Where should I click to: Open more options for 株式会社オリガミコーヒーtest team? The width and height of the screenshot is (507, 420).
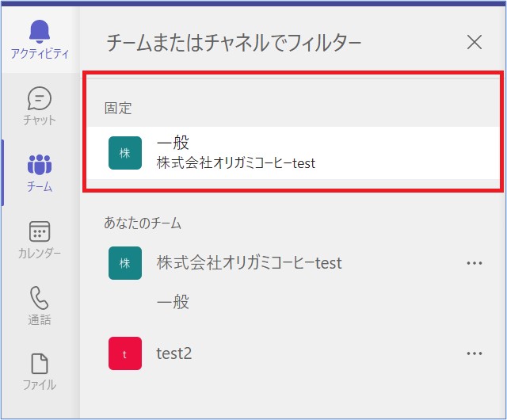pos(475,263)
